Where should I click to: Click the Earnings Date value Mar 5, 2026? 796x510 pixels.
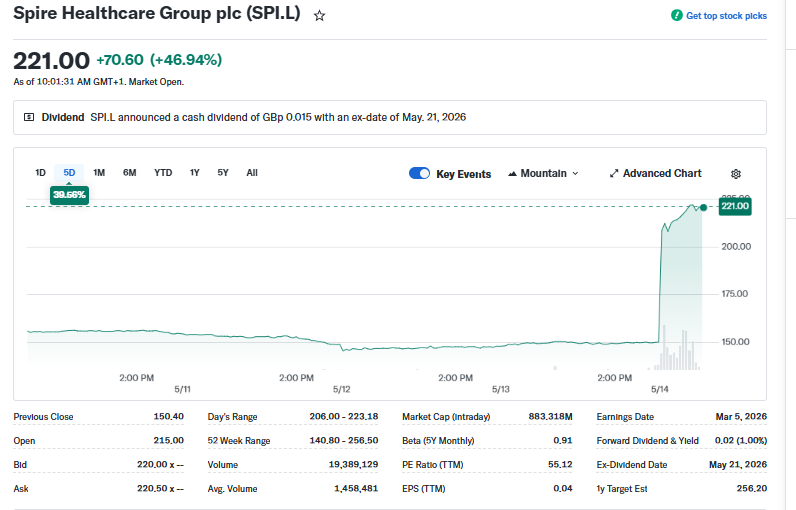click(741, 417)
